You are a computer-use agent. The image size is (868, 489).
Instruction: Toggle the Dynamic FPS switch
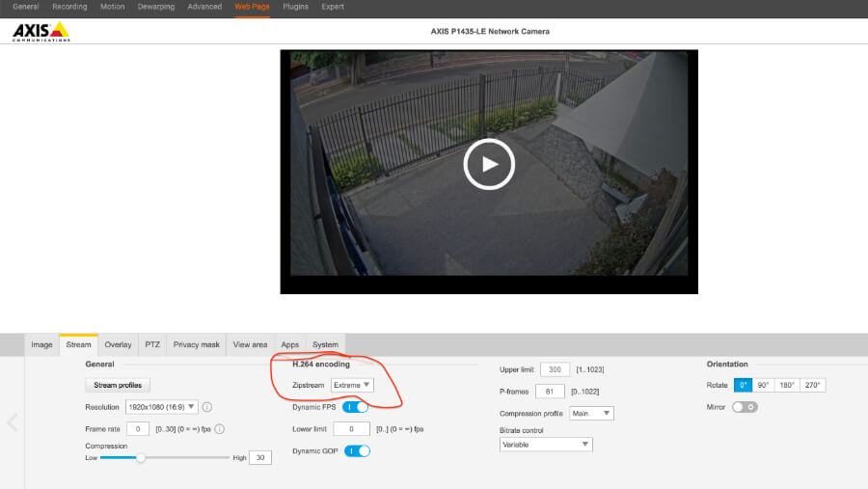click(355, 407)
